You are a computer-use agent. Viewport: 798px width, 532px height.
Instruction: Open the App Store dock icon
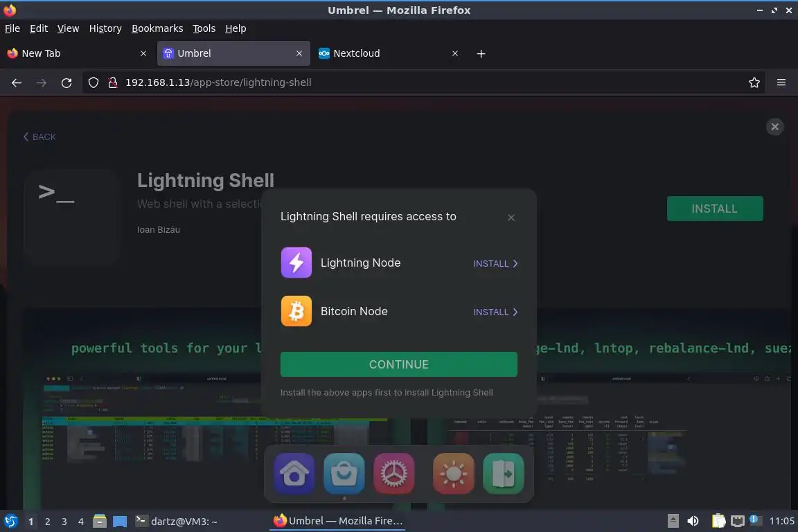pos(344,473)
